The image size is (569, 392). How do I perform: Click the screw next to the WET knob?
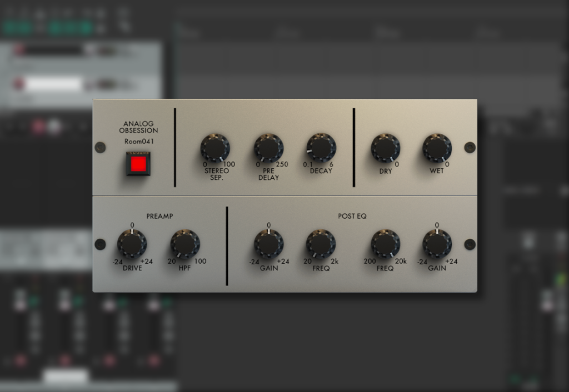tap(470, 147)
